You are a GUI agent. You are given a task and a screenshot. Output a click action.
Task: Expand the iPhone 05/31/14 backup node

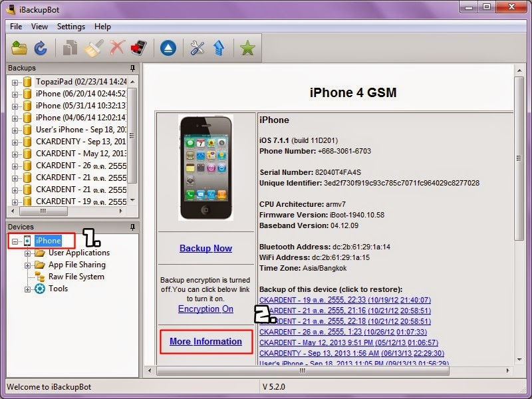[15, 106]
